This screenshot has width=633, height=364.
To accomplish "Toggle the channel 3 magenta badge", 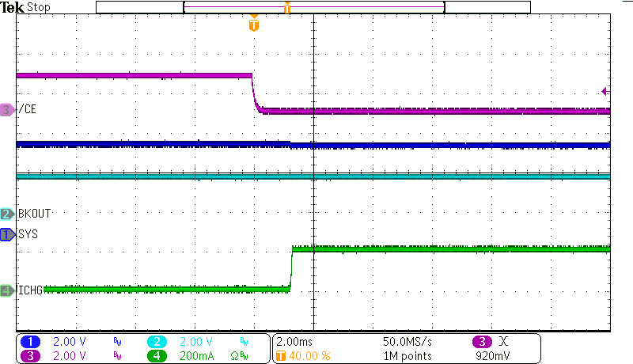I will tap(30, 355).
